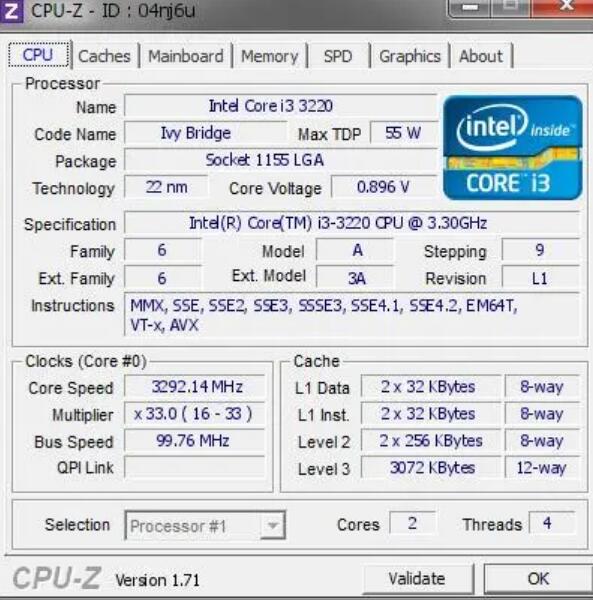Click the Stepping value '9'
Viewport: 593px width, 600px height.
540,250
